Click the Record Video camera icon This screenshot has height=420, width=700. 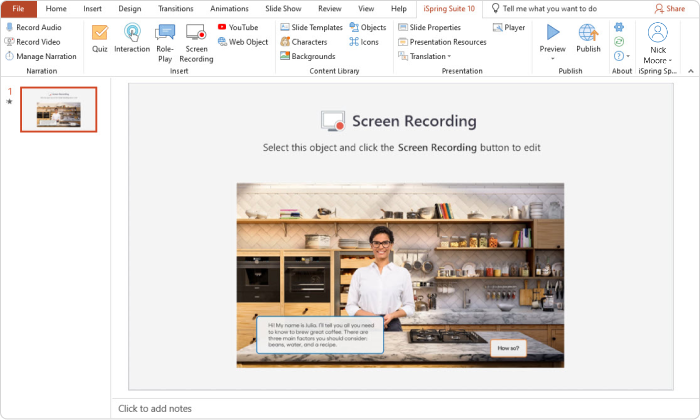(x=9, y=42)
